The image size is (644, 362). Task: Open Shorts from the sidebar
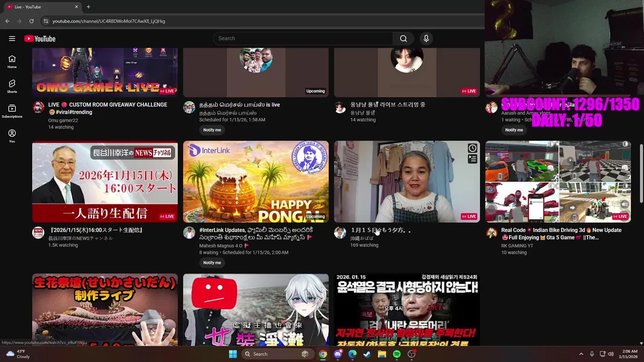[12, 86]
